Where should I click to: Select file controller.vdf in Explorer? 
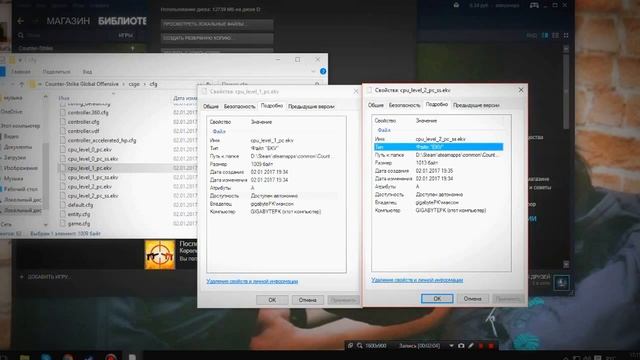tap(84, 131)
